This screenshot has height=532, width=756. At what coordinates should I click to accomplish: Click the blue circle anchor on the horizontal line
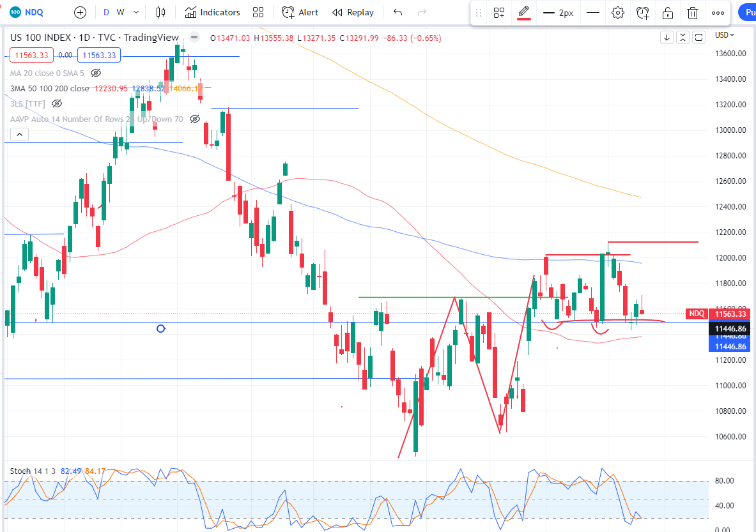pyautogui.click(x=161, y=329)
